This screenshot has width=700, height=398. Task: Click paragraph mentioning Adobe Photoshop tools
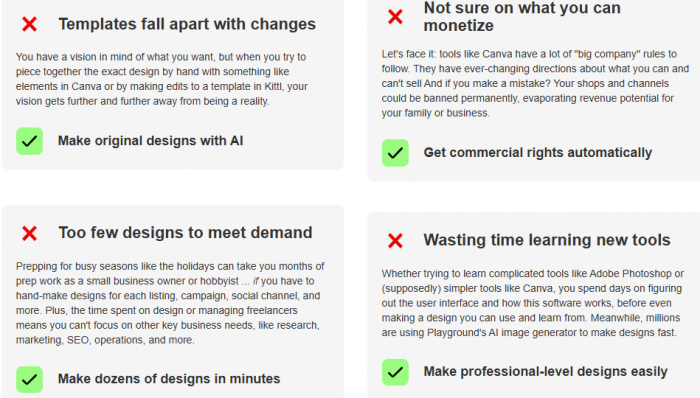[533, 303]
